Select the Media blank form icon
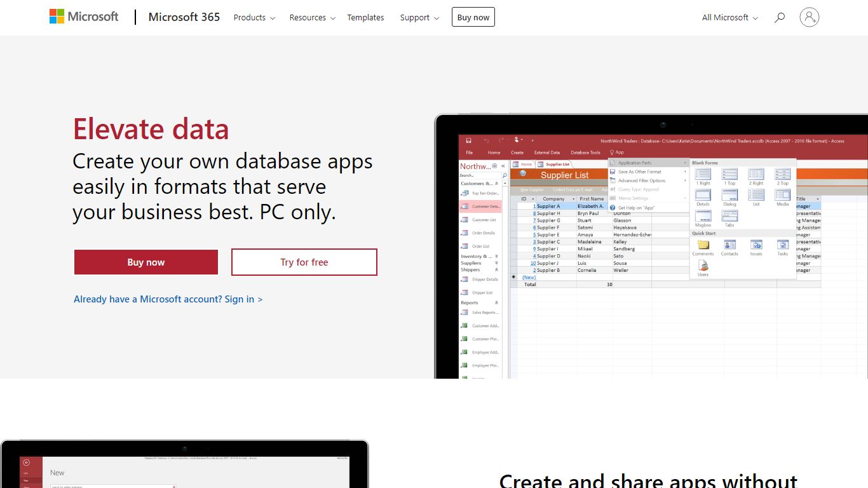 (783, 198)
